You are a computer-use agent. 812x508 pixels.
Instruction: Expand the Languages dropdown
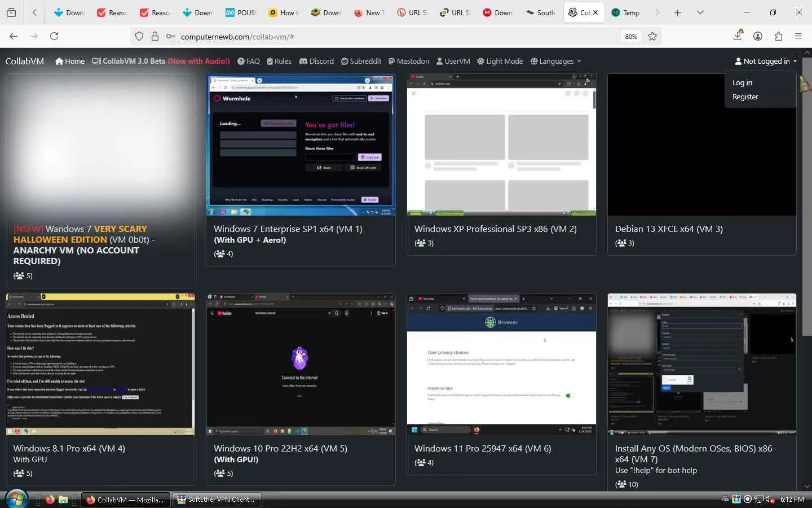tap(555, 61)
